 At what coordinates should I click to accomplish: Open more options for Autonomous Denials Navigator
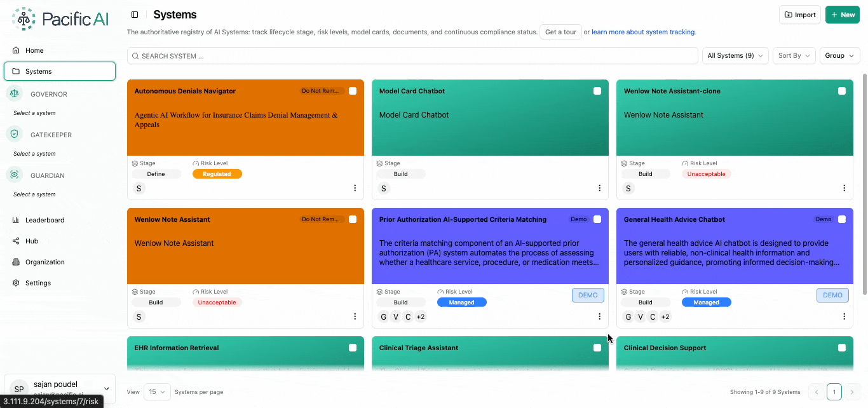[355, 188]
